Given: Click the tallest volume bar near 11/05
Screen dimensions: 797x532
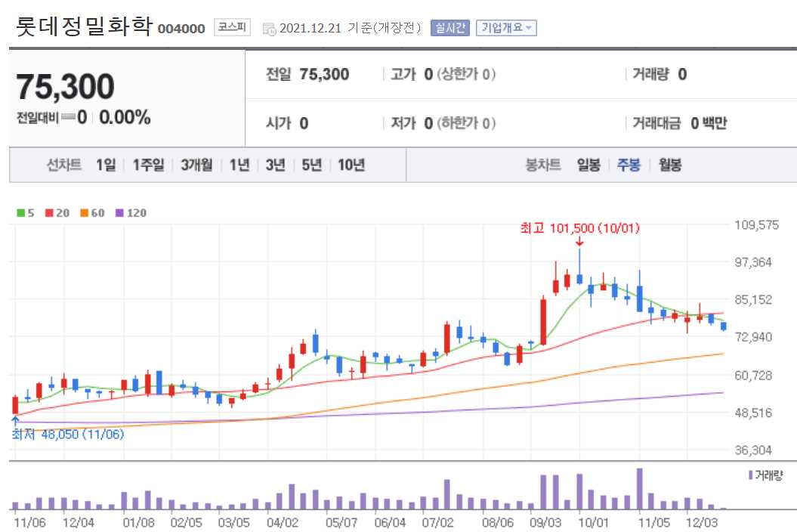Looking at the screenshot, I should tap(639, 489).
